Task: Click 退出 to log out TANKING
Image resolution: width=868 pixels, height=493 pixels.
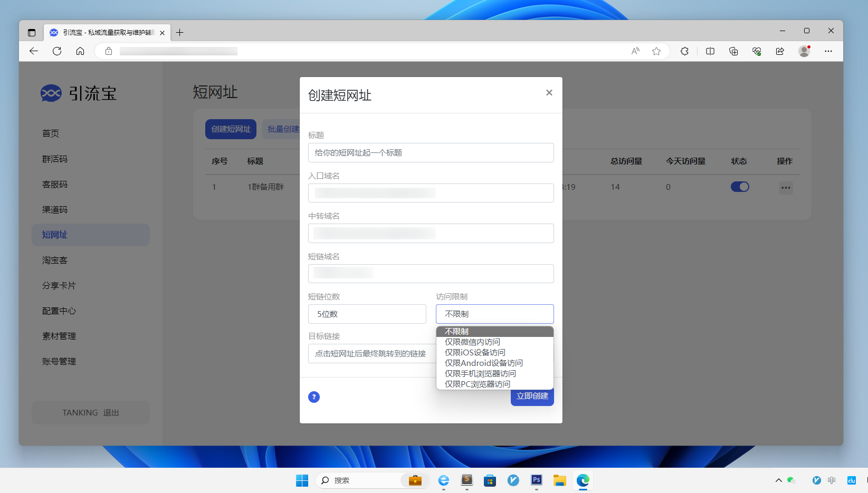Action: [x=111, y=412]
